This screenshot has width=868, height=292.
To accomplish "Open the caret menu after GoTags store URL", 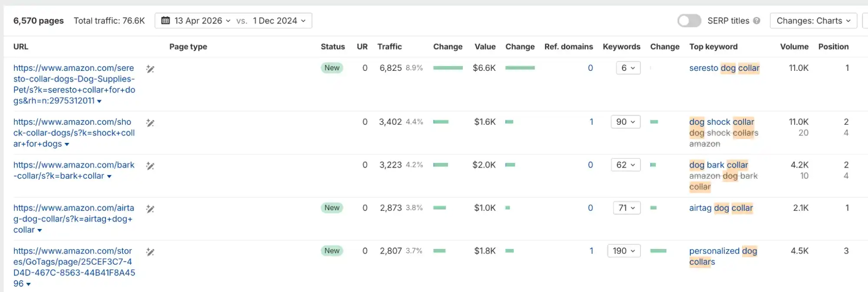I will point(29,284).
